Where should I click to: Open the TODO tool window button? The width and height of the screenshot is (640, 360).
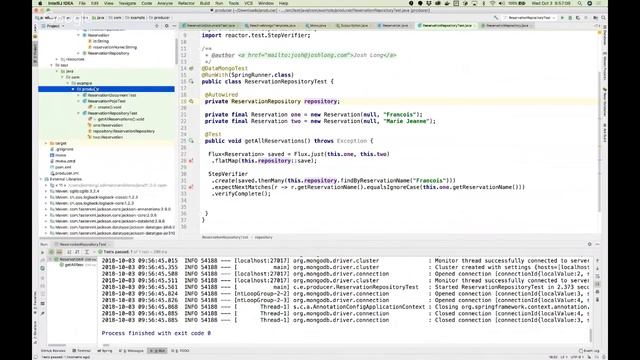click(x=180, y=351)
